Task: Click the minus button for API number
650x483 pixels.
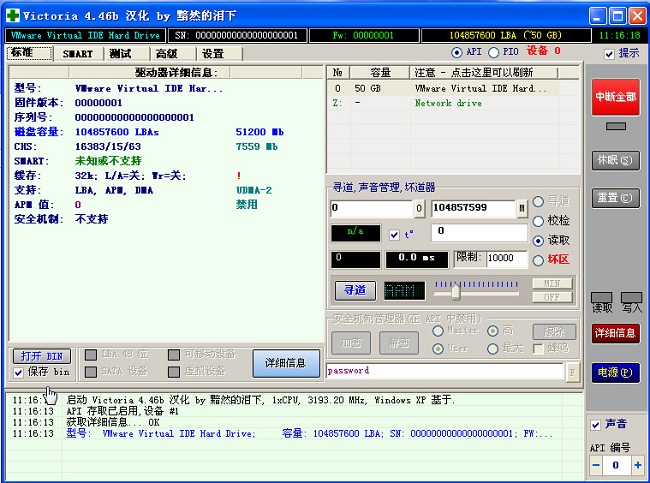Action: 596,465
